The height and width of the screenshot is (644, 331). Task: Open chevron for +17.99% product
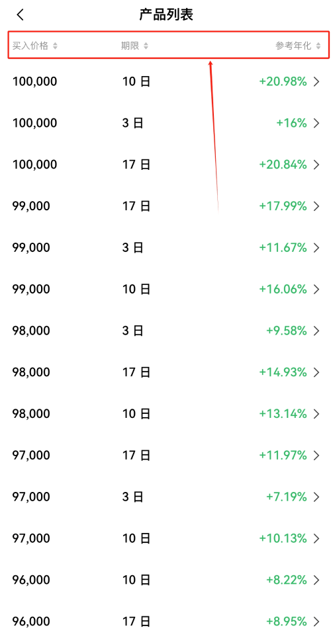[x=316, y=206]
